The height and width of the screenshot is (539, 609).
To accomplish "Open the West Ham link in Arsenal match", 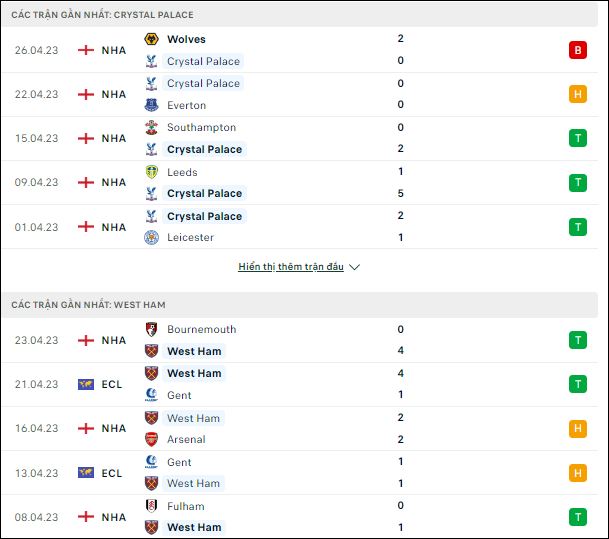I will click(193, 418).
